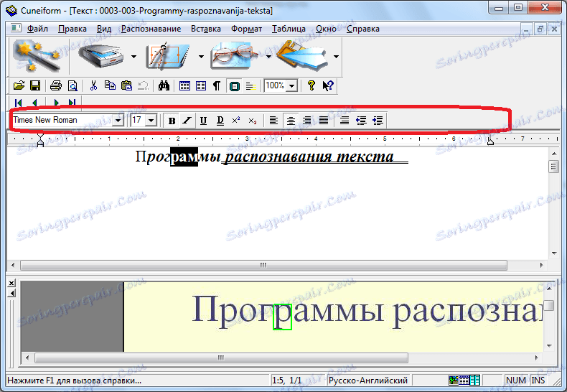The image size is (567, 392).
Task: Click the highlighted lines icon
Action: tap(251, 85)
